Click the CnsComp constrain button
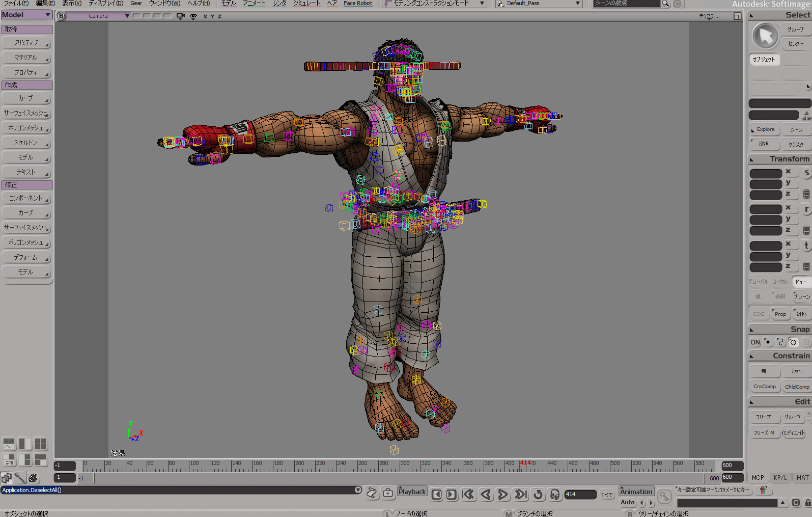This screenshot has width=812, height=517. [x=764, y=387]
